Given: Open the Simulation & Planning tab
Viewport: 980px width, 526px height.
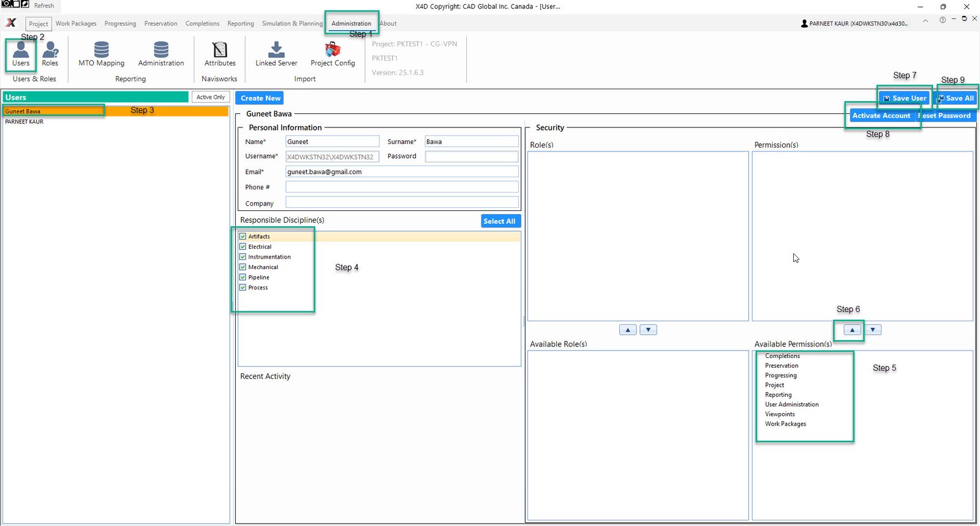Looking at the screenshot, I should 292,24.
